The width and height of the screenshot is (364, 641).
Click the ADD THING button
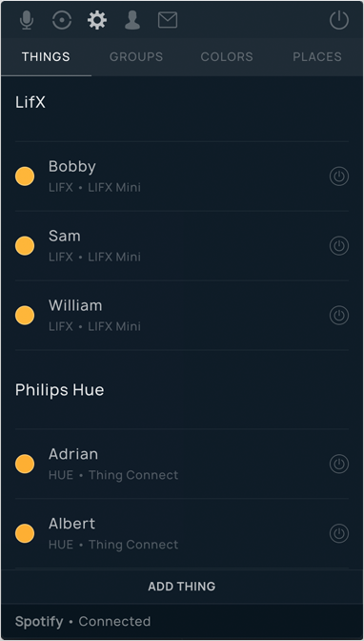point(182,587)
